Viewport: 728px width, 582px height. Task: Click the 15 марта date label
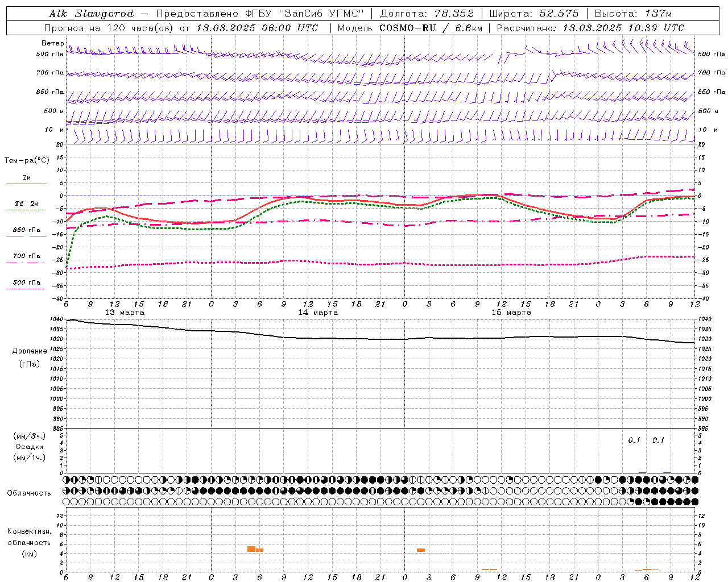(x=511, y=313)
